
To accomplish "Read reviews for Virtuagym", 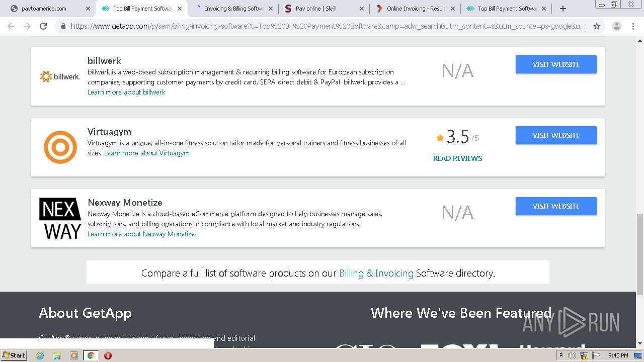I will click(x=457, y=158).
